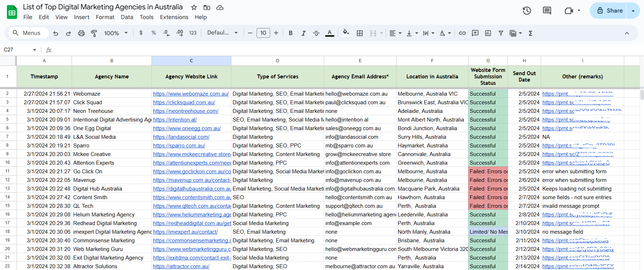Decrease font size with minus
Viewport: 644px width, 270px height.
tap(250, 33)
